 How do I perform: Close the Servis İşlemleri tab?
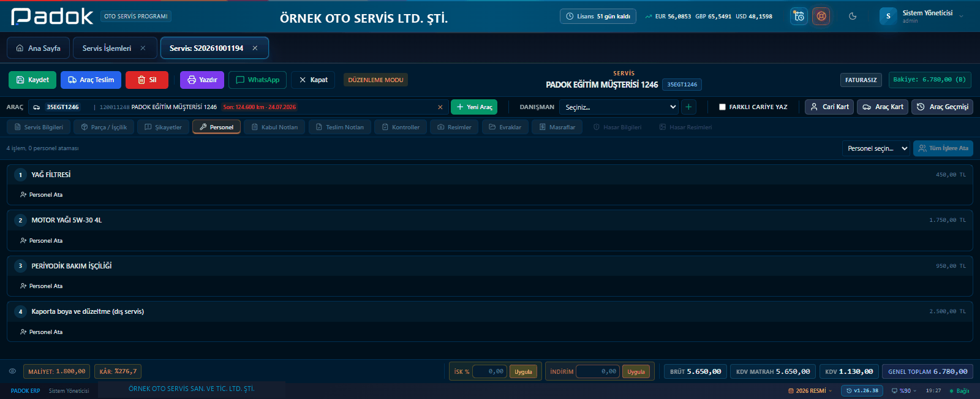coord(143,48)
